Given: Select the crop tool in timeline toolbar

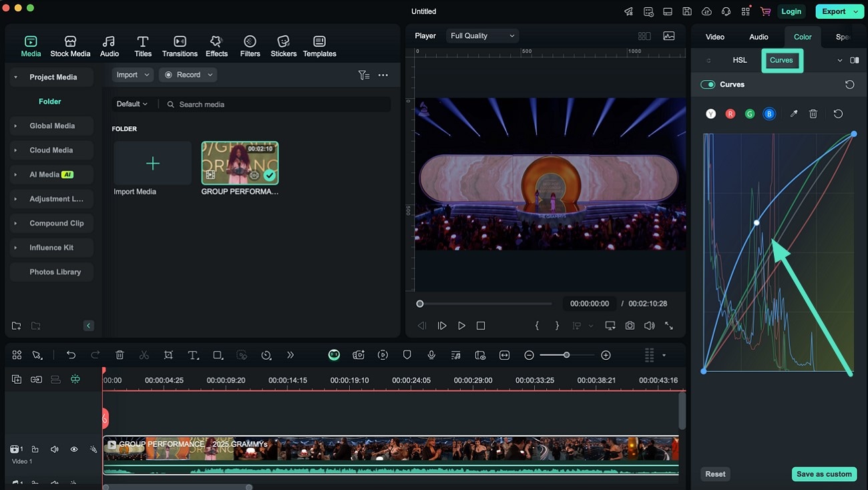Looking at the screenshot, I should (x=168, y=355).
